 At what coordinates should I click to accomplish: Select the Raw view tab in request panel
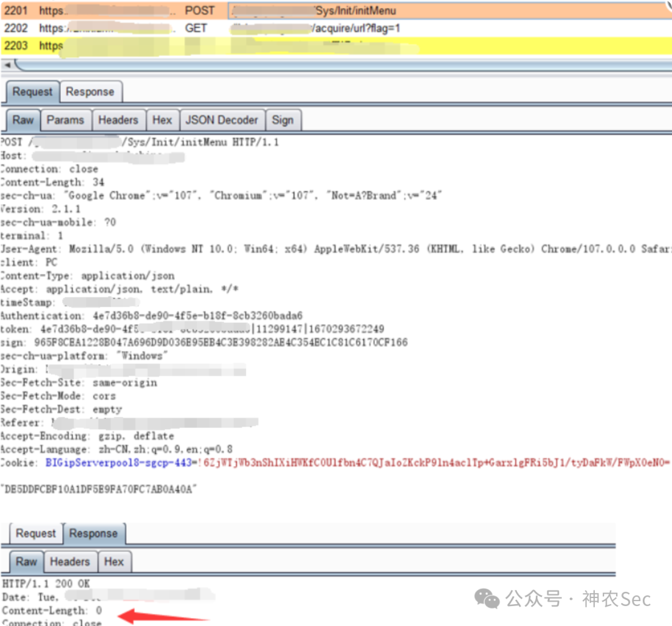coord(23,120)
